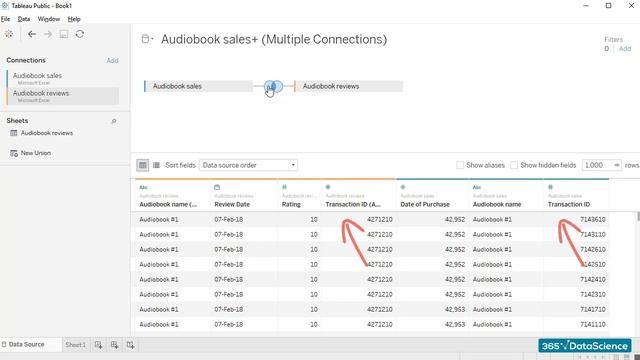Click Audiobook reviews sheet name in Sheets list
Image resolution: width=640 pixels, height=360 pixels.
click(47, 133)
